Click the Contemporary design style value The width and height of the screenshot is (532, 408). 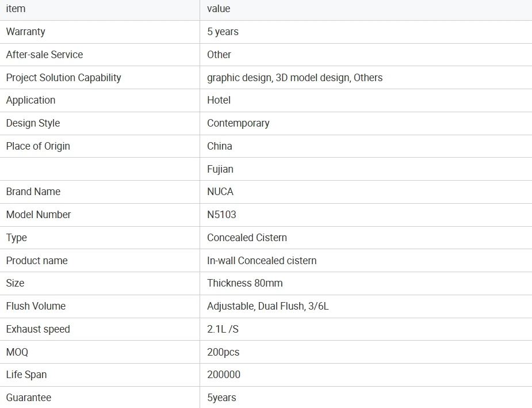click(238, 123)
